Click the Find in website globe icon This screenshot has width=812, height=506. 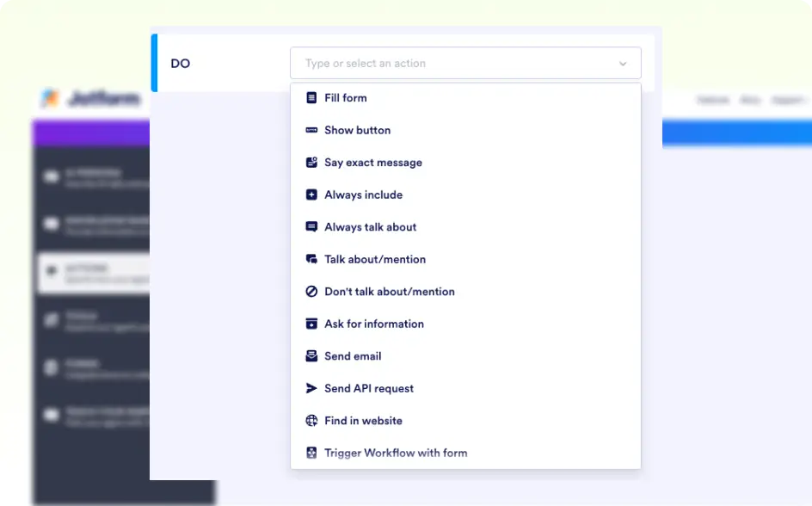click(x=311, y=421)
